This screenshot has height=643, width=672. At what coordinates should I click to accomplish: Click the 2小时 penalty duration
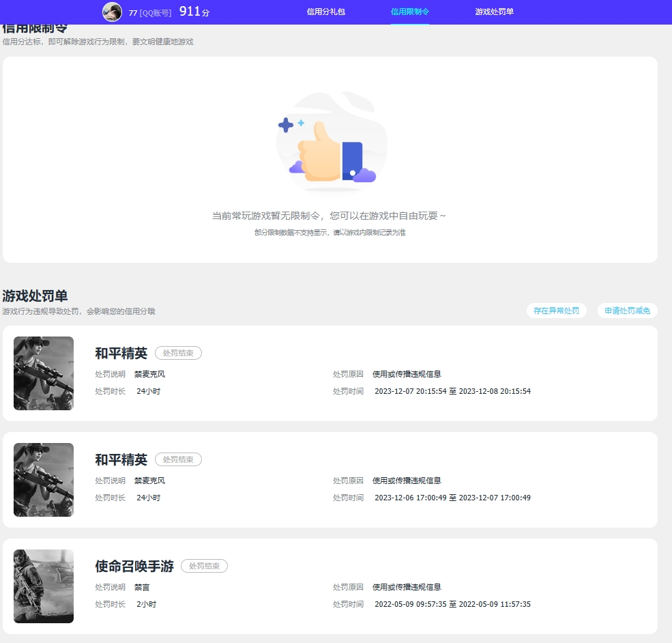[146, 604]
